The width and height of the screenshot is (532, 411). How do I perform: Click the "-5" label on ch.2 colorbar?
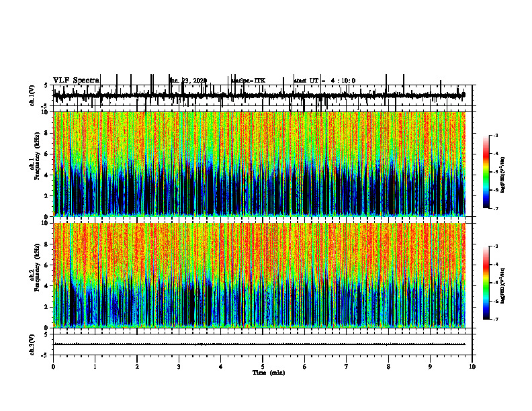tap(496, 283)
